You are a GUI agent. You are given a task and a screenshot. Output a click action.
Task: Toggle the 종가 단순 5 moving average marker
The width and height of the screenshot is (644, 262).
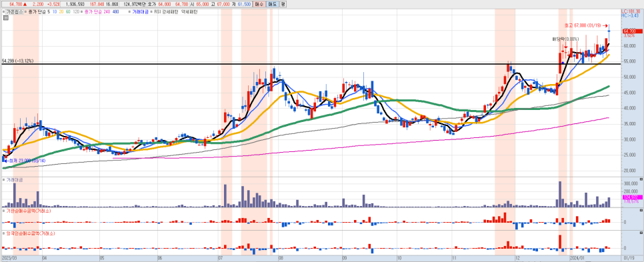coord(25,12)
